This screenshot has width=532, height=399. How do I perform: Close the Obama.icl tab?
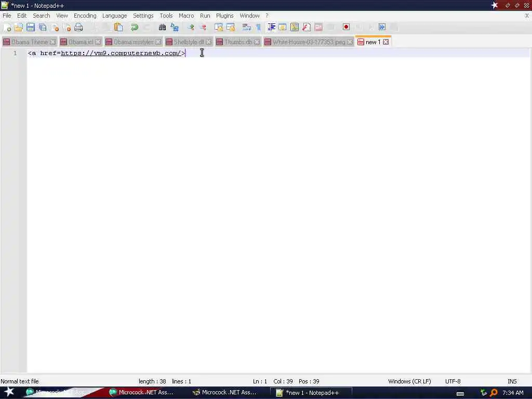[x=98, y=42]
